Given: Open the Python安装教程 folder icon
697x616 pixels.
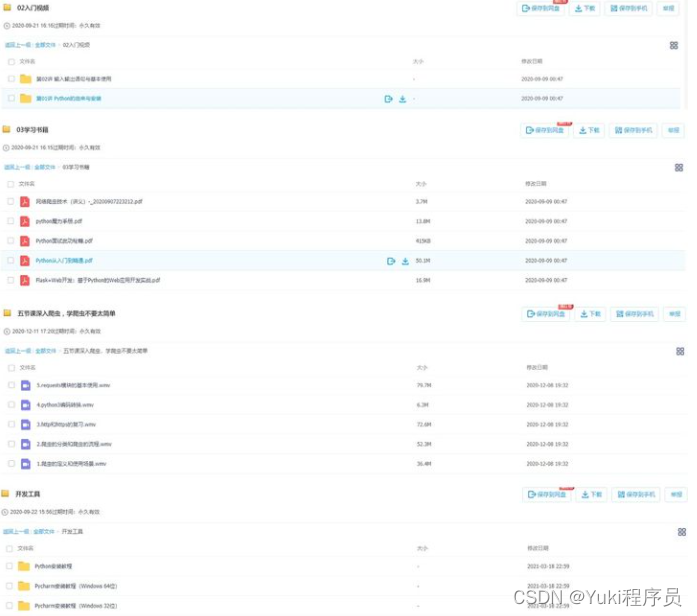Looking at the screenshot, I should (x=25, y=566).
